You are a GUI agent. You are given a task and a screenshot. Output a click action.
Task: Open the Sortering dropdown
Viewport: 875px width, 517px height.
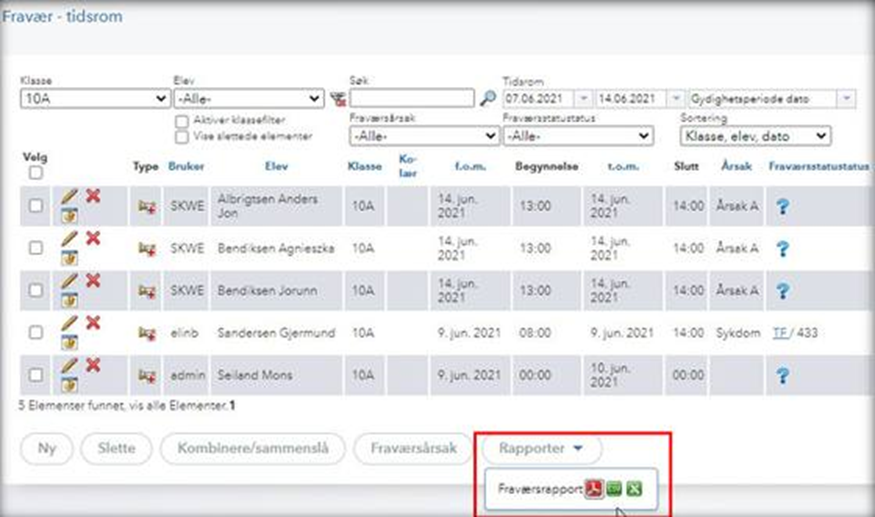point(755,136)
